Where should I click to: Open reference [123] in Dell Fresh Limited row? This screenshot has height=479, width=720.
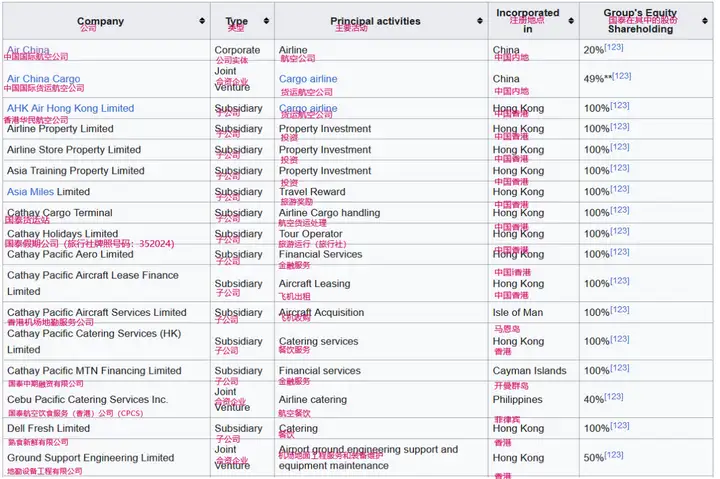tap(620, 426)
